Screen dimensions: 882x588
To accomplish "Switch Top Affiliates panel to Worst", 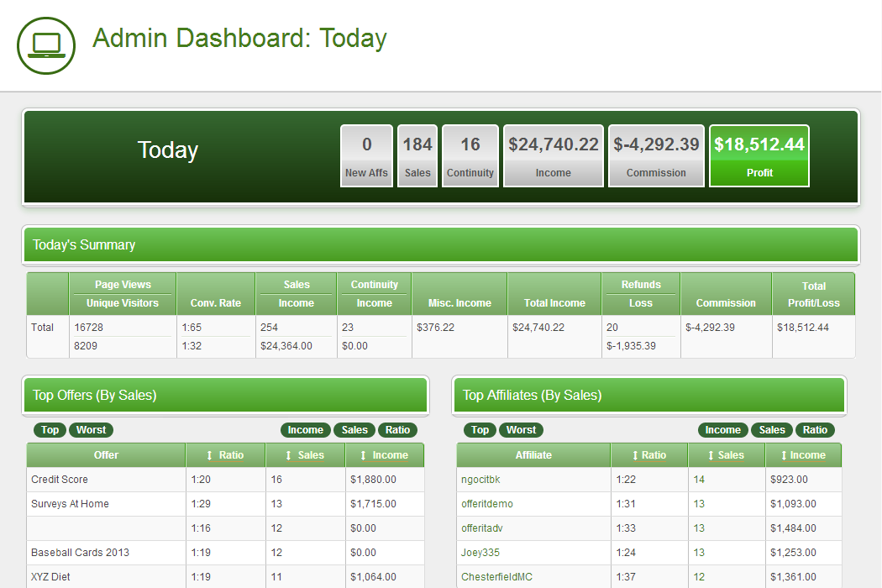I will 521,430.
